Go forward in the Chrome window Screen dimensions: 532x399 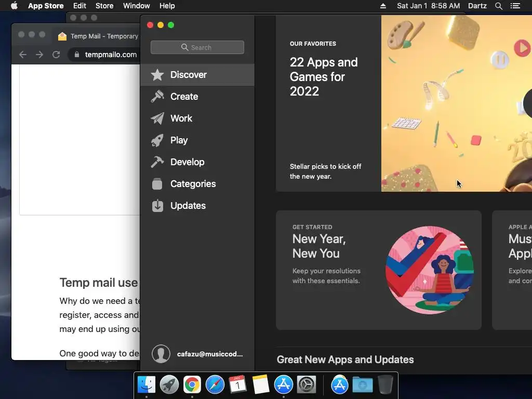39,55
